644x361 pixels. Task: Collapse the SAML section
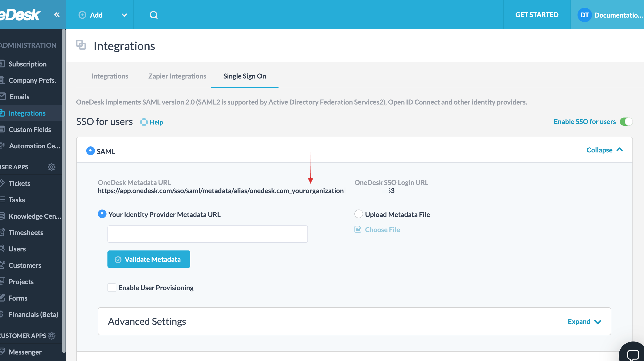604,150
